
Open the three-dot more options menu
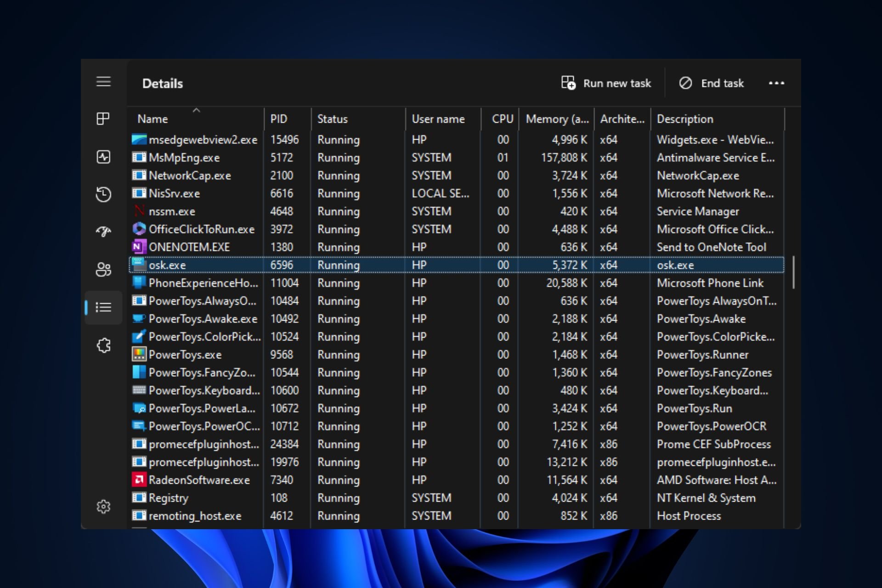[776, 83]
